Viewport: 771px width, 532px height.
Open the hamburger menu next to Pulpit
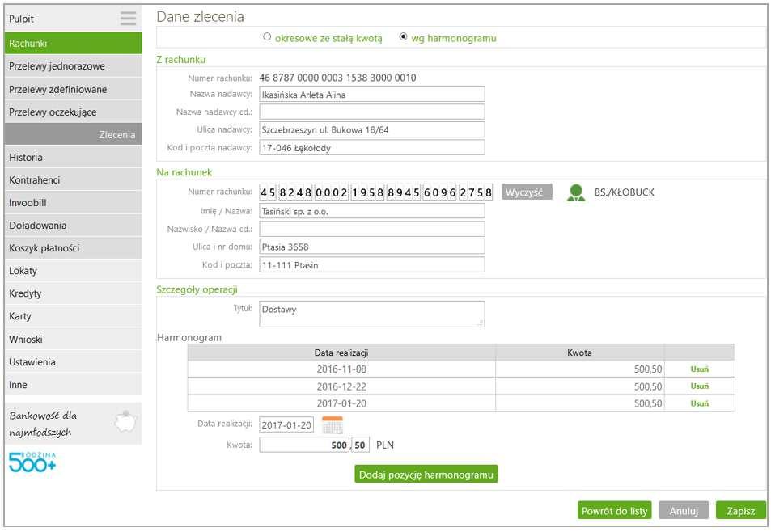tap(129, 18)
